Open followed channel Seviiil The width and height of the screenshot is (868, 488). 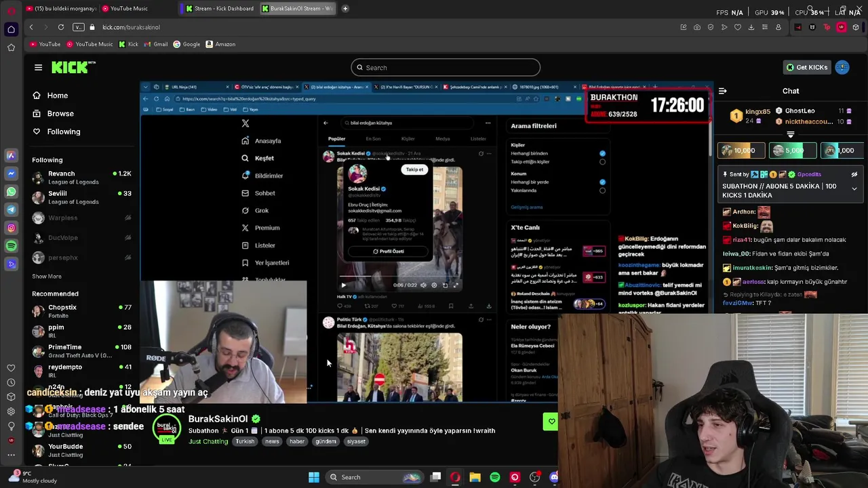[x=81, y=197]
